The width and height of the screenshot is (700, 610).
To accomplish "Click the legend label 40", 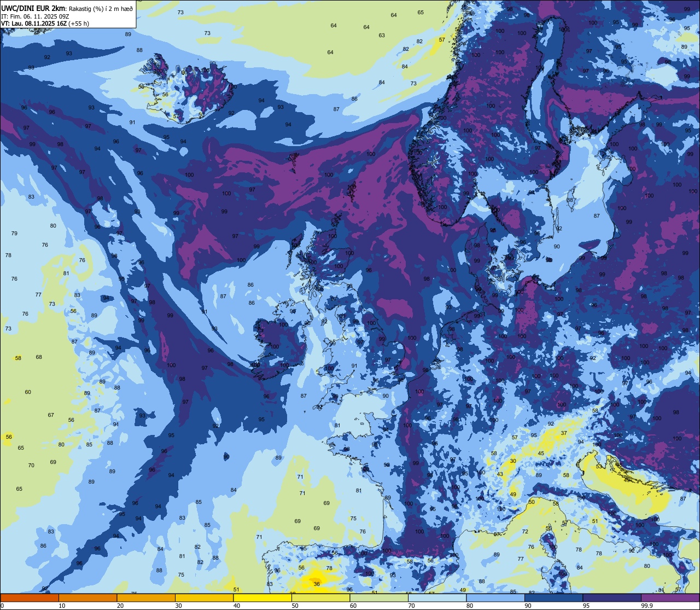I will pyautogui.click(x=237, y=606).
